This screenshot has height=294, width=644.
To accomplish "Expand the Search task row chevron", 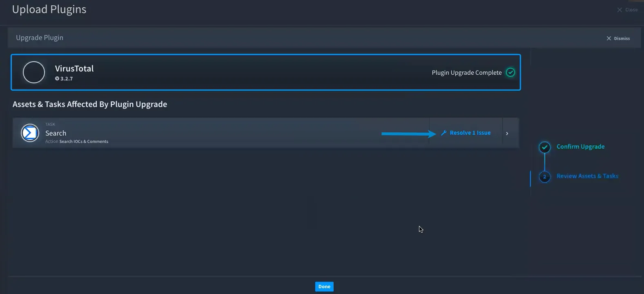I will click(x=507, y=133).
